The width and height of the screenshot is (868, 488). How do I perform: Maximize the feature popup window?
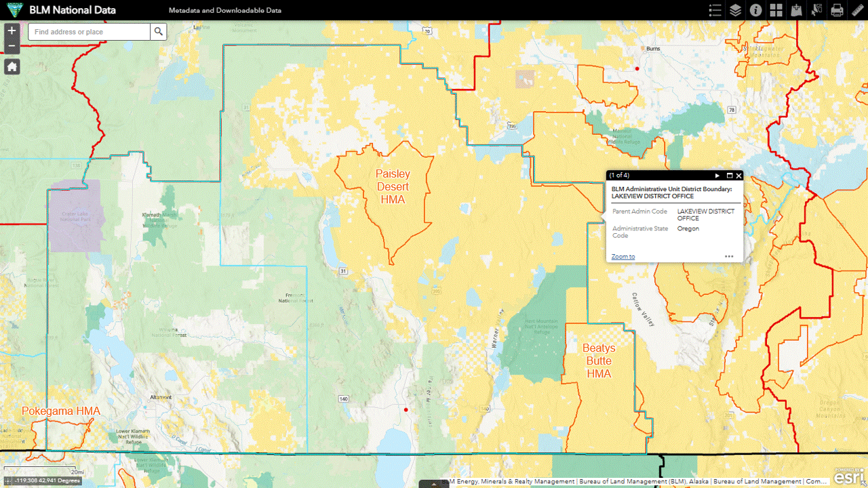click(729, 176)
